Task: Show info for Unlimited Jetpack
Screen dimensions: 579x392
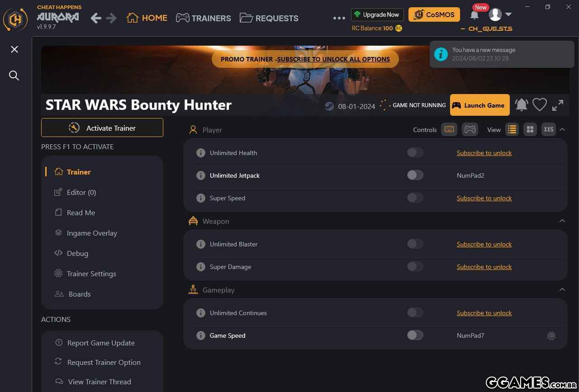Action: [x=201, y=175]
